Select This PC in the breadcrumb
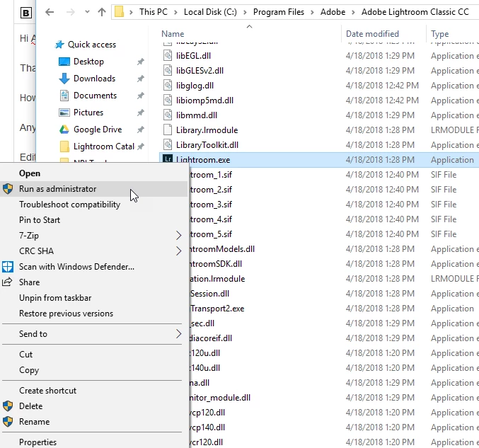Image resolution: width=479 pixels, height=448 pixels. point(154,12)
